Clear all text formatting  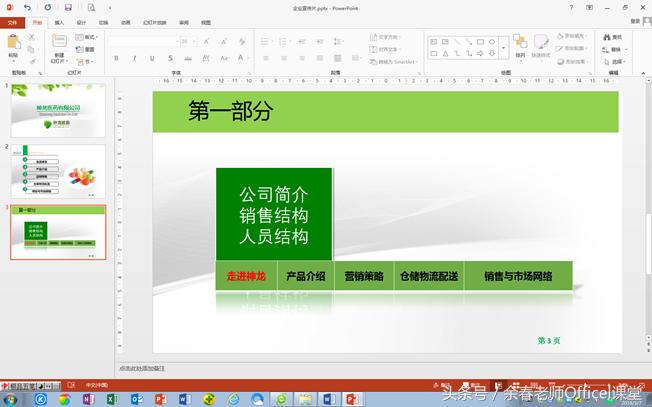coord(242,42)
